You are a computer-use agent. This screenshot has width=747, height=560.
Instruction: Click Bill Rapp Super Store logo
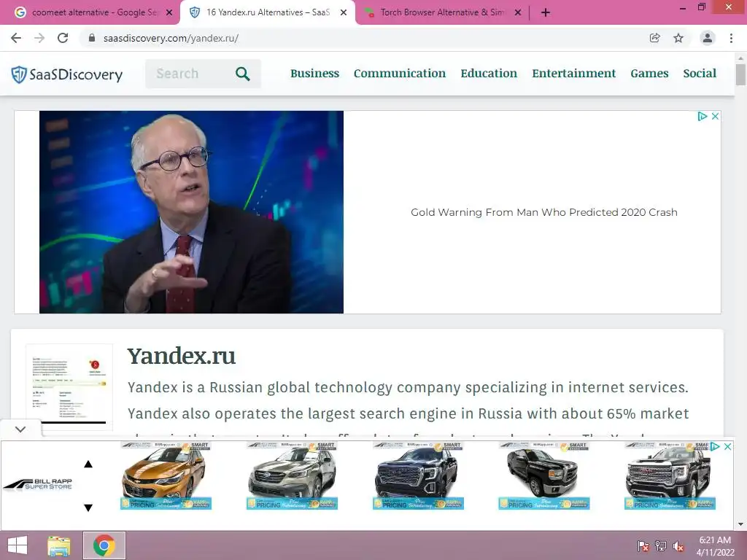pyautogui.click(x=38, y=484)
